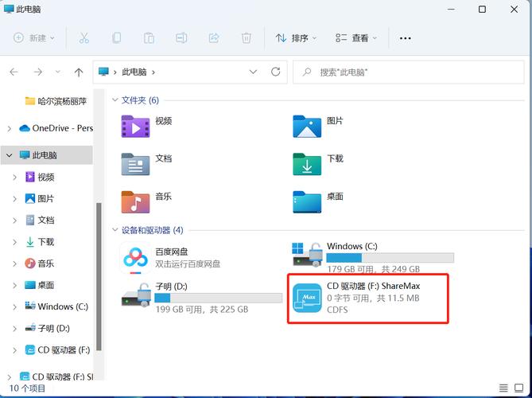The image size is (532, 398).
Task: Click the Copy icon in toolbar
Action: pos(116,37)
